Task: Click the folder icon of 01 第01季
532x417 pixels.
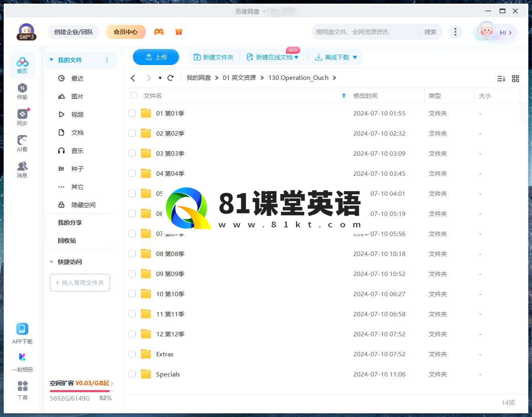Action: [146, 113]
